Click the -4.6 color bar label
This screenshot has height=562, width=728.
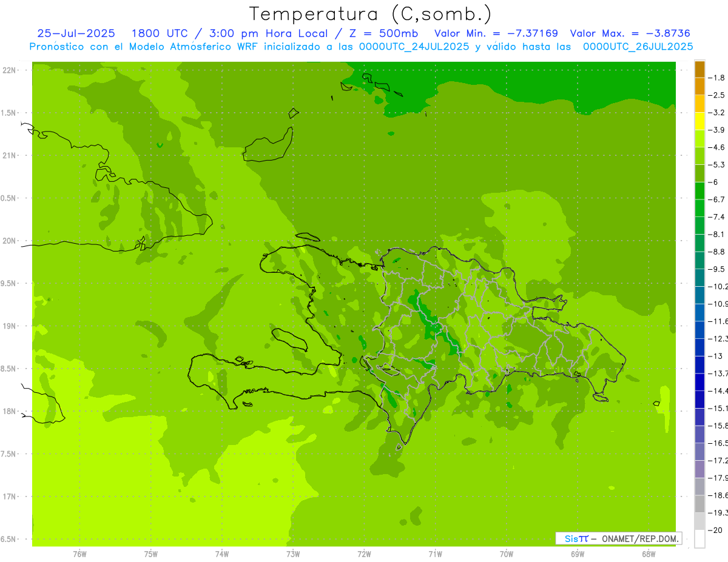pos(717,147)
